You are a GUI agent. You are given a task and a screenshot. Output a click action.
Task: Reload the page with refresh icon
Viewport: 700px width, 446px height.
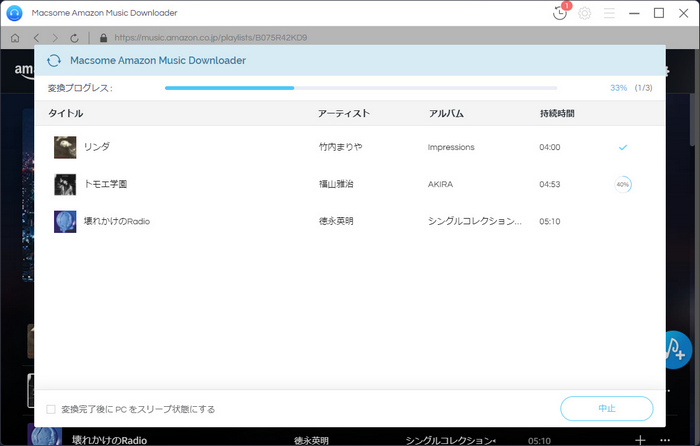[x=75, y=38]
